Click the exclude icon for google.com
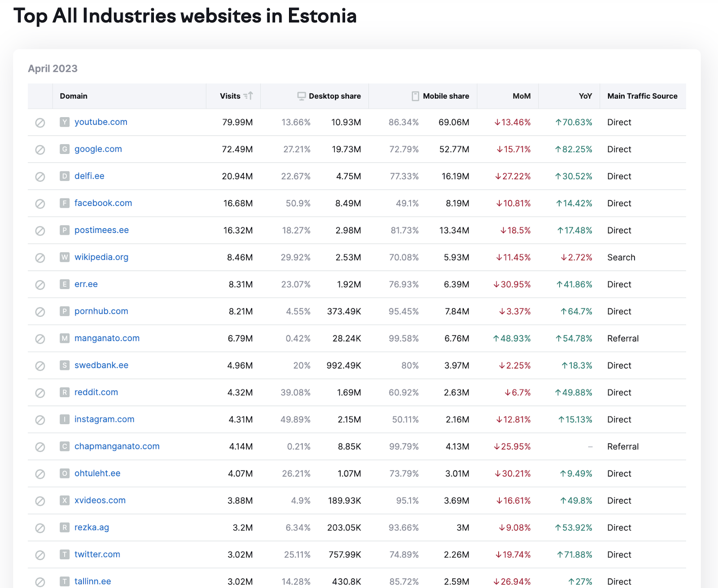The image size is (718, 588). click(x=40, y=149)
